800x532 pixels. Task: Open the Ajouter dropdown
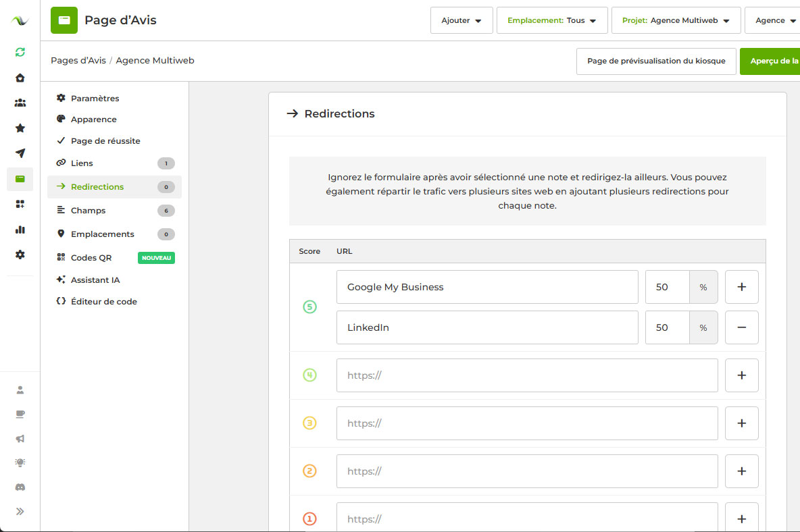pos(461,20)
